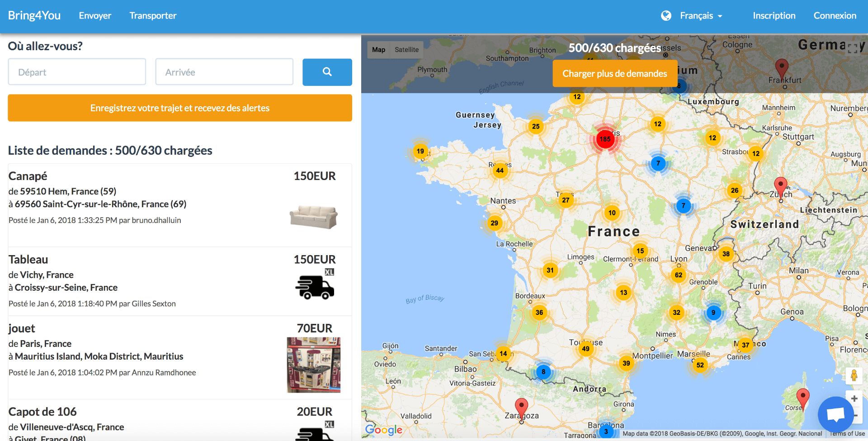Click the Google logo on map
This screenshot has height=441, width=868.
coord(384,429)
